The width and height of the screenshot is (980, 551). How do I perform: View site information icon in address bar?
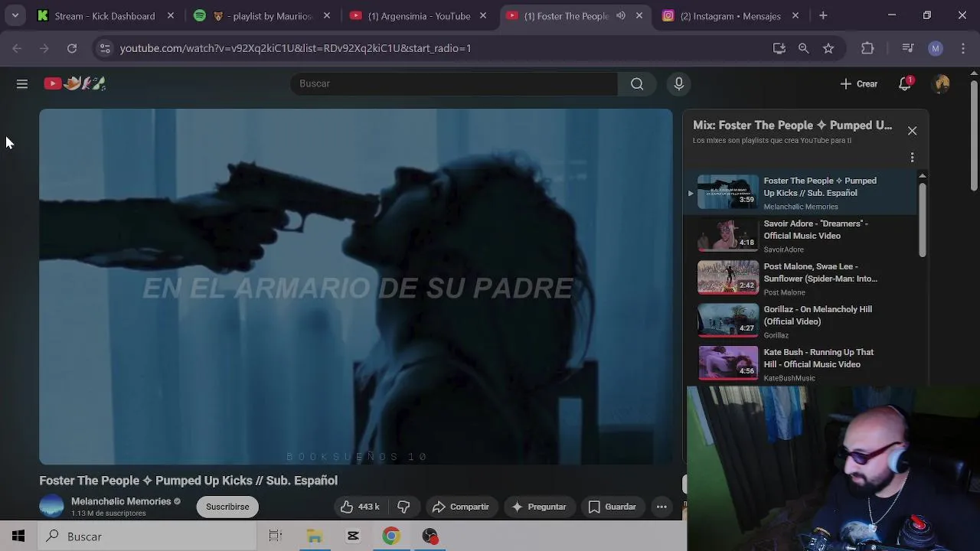105,48
